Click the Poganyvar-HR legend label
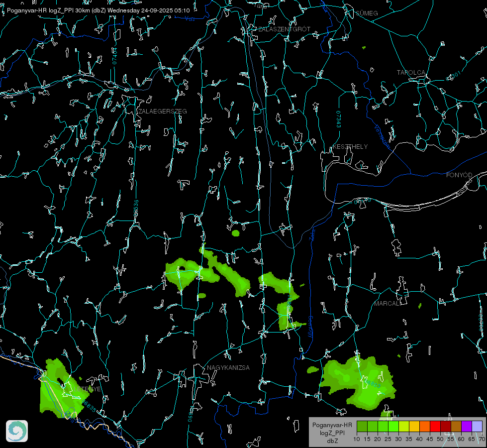Viewport: 487px width, 448px height. pyautogui.click(x=332, y=425)
